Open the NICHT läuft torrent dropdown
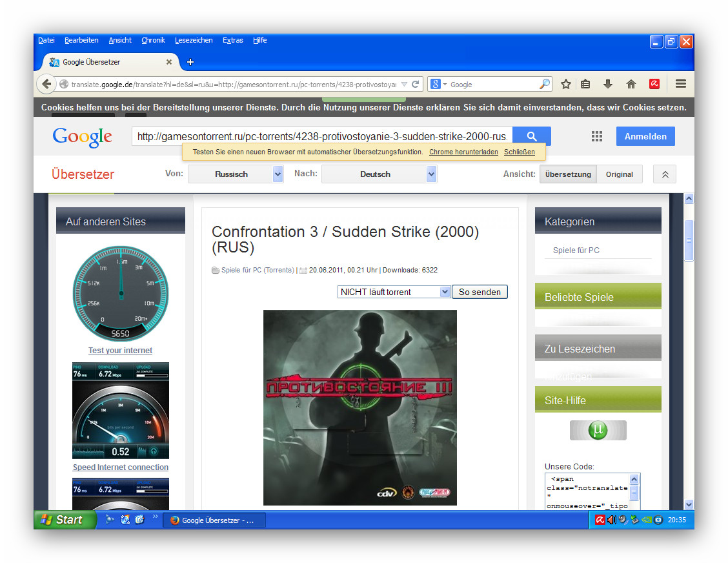 [394, 292]
